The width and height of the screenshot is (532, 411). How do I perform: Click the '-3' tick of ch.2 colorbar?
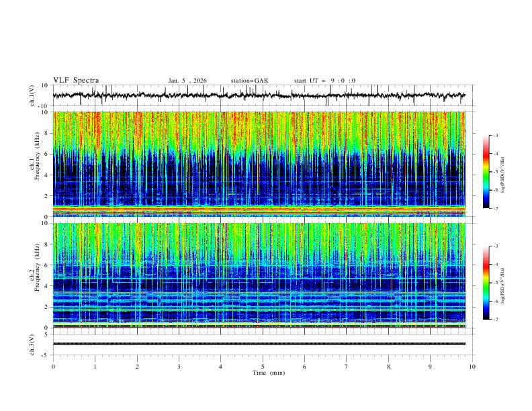pyautogui.click(x=496, y=246)
